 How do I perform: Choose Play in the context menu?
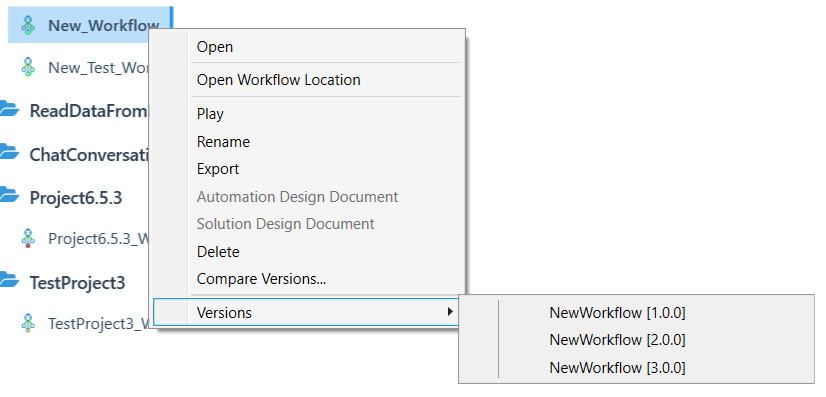pyautogui.click(x=326, y=114)
